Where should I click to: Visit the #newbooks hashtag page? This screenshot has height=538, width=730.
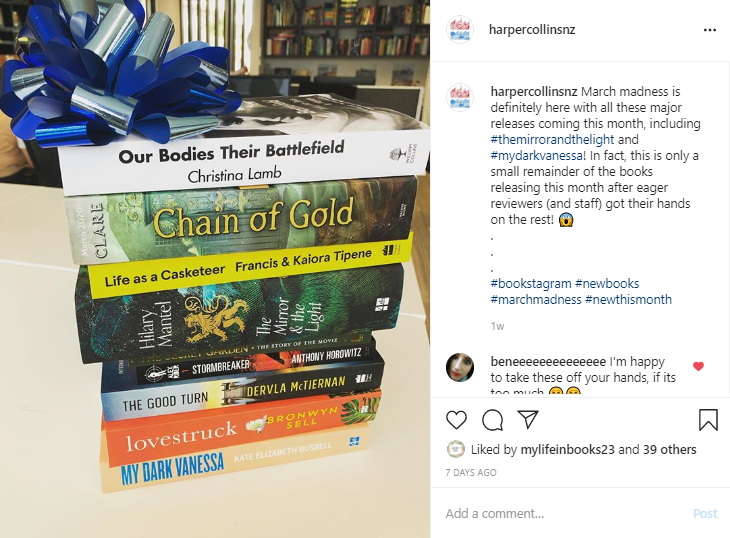607,283
